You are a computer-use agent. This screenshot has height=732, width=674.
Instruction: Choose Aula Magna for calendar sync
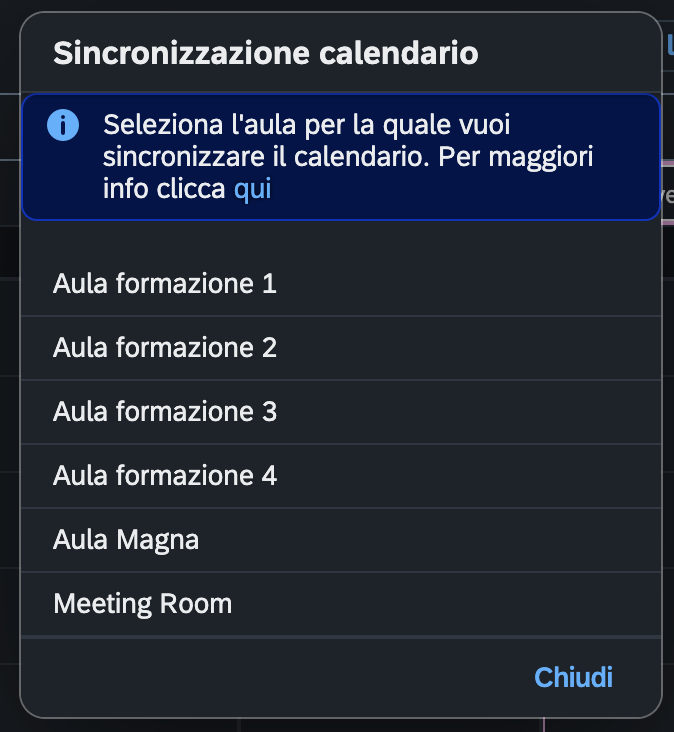(x=341, y=540)
